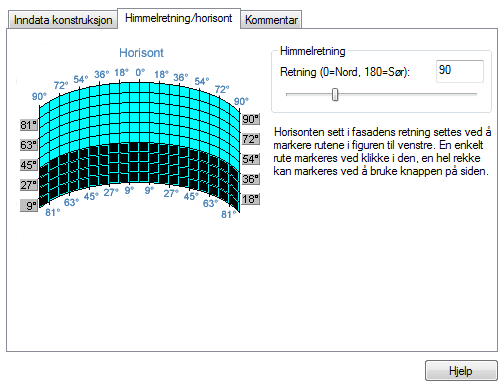Click the Hjelp button
The width and height of the screenshot is (504, 389).
pos(461,371)
